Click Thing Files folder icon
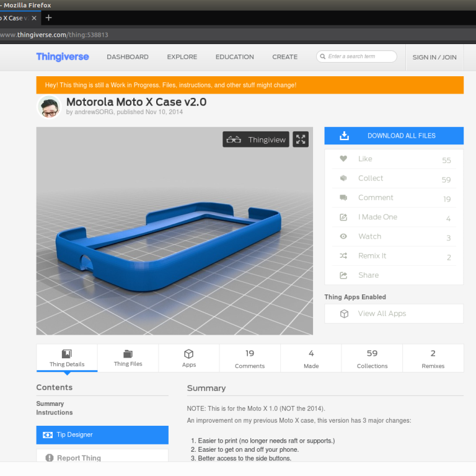 pyautogui.click(x=128, y=354)
